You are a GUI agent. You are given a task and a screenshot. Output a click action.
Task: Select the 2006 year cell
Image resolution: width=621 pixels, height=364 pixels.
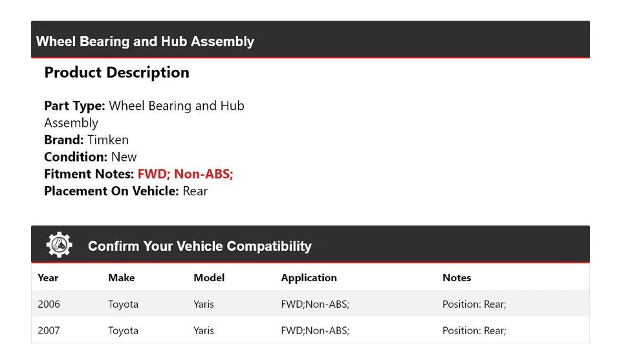(49, 304)
